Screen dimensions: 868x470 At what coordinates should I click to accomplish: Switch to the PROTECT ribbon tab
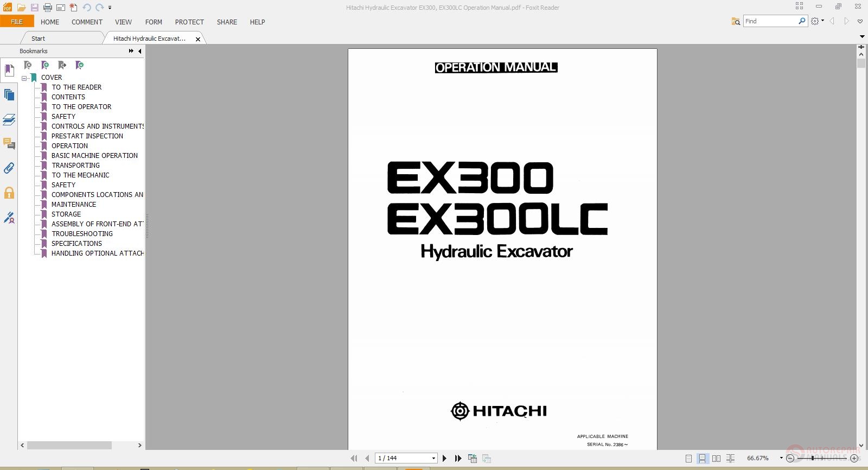[189, 22]
